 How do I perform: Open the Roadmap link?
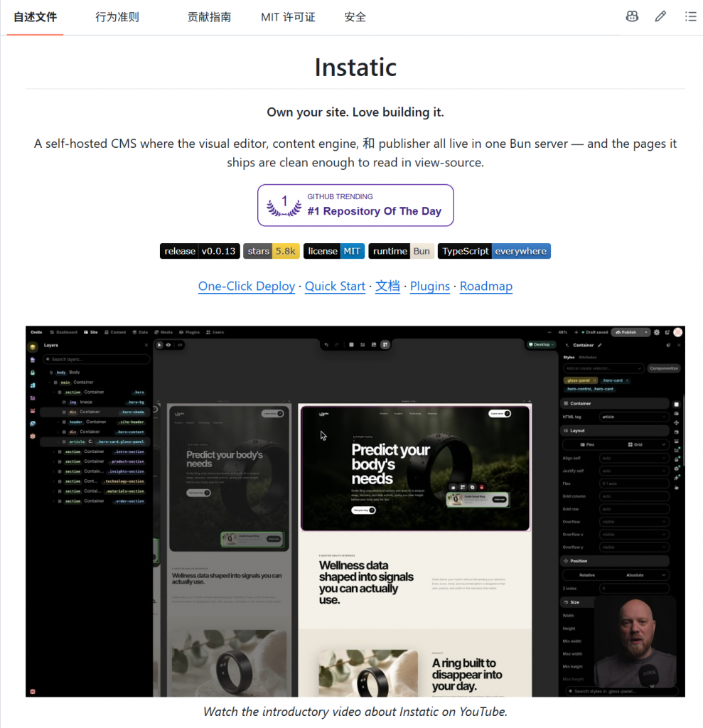click(x=486, y=286)
